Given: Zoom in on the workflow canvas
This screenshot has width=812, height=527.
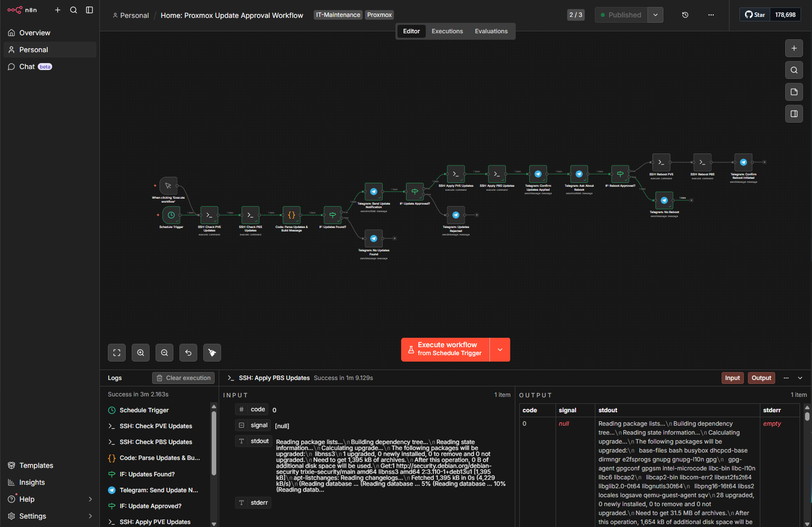Looking at the screenshot, I should pyautogui.click(x=141, y=353).
